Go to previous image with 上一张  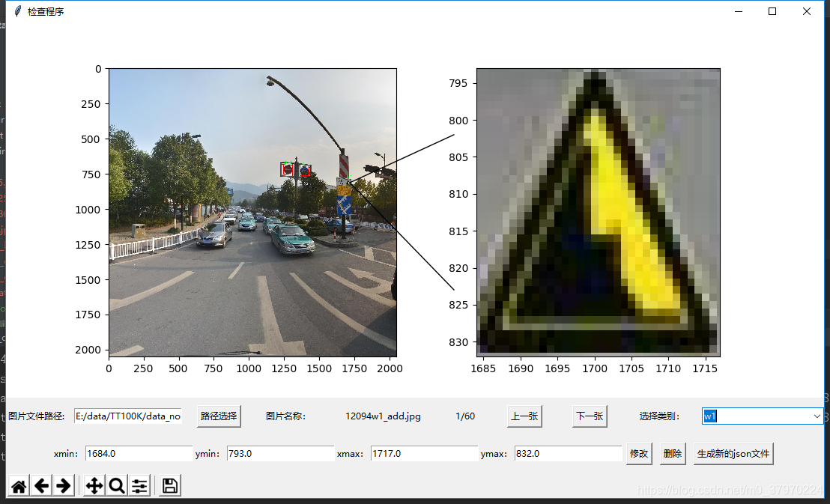coord(524,416)
